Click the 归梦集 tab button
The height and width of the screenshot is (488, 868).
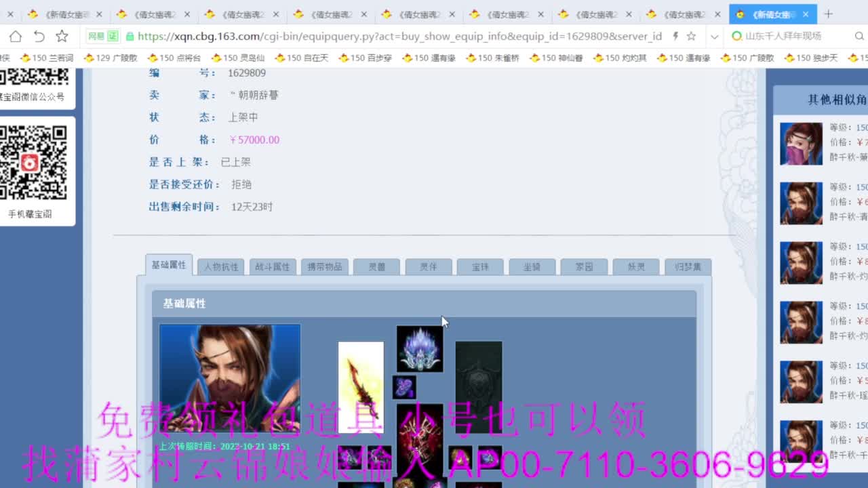click(x=688, y=267)
